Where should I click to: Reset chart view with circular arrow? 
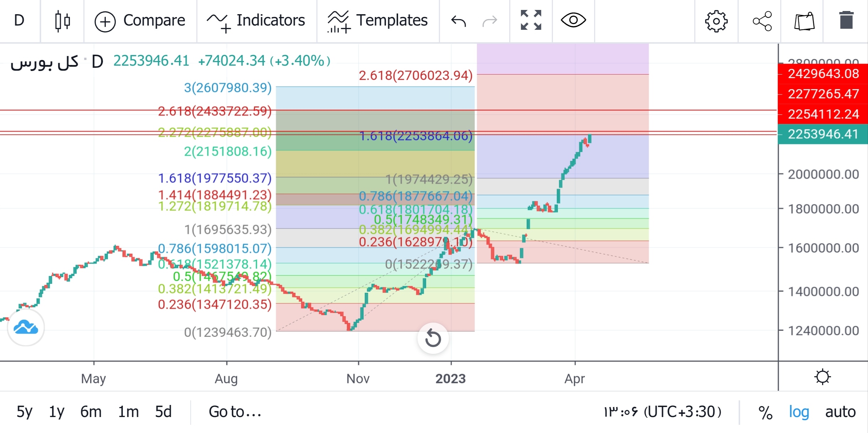click(433, 339)
